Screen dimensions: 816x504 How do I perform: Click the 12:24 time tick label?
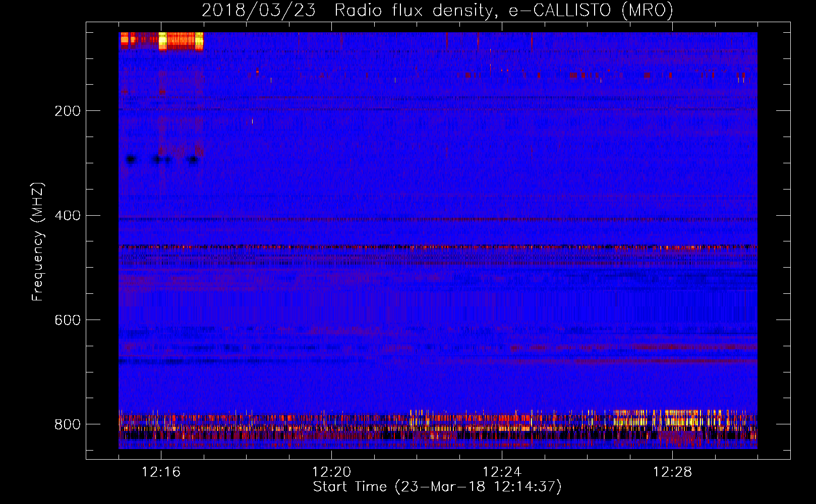(502, 472)
